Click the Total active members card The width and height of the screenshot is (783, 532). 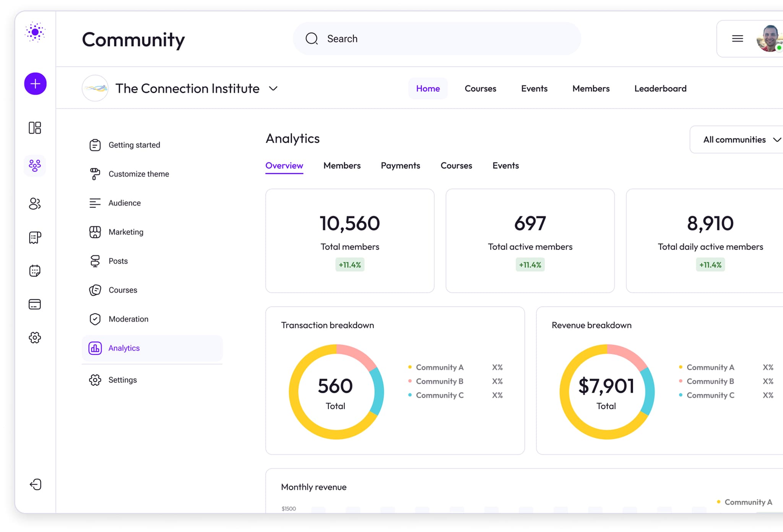coord(530,241)
